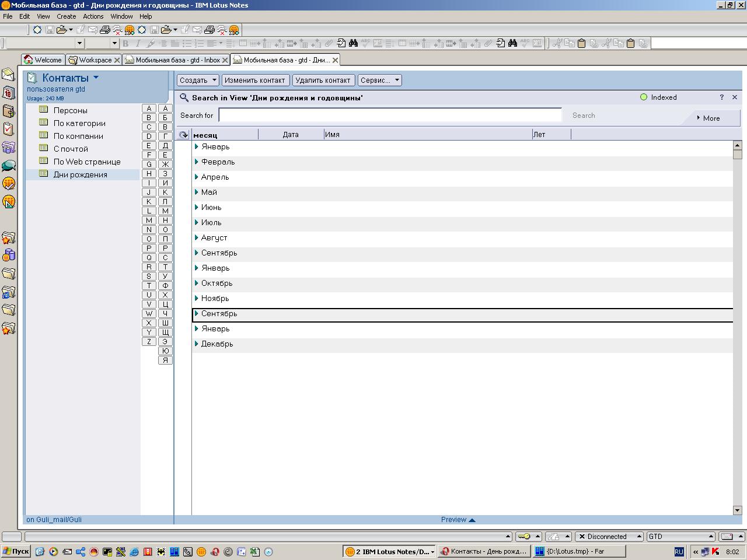Image resolution: width=747 pixels, height=560 pixels.
Task: Click the binoculars search icon in toolbar
Action: click(x=353, y=43)
